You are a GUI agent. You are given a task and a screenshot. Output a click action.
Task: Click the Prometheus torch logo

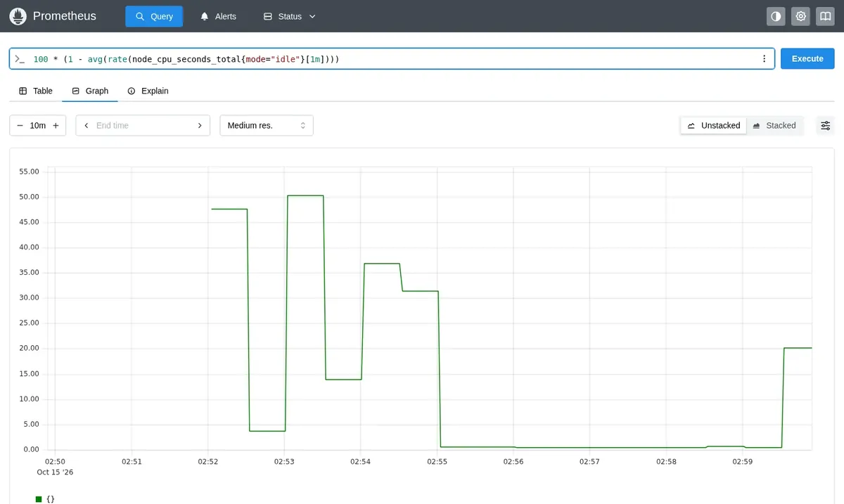tap(18, 16)
